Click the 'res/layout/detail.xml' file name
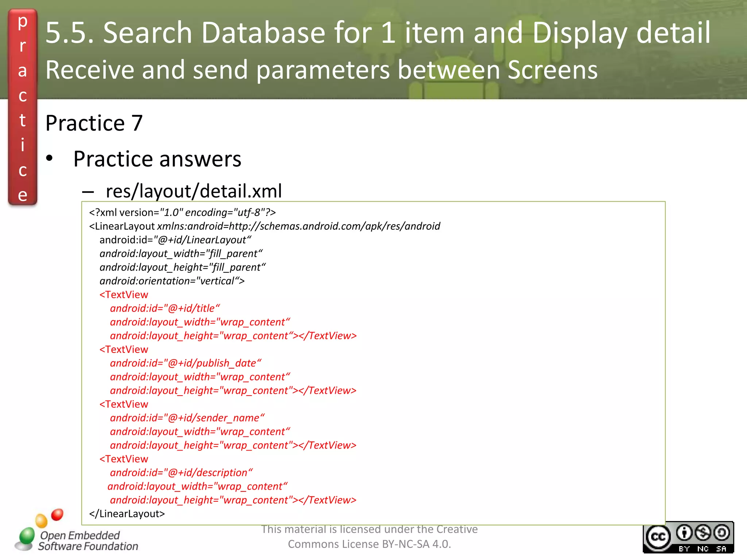The width and height of the screenshot is (747, 560). tap(194, 191)
